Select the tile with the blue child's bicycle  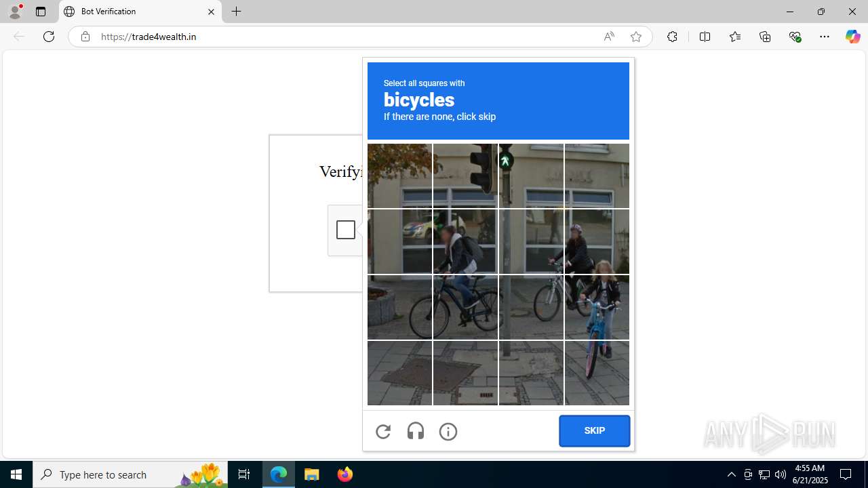597,307
